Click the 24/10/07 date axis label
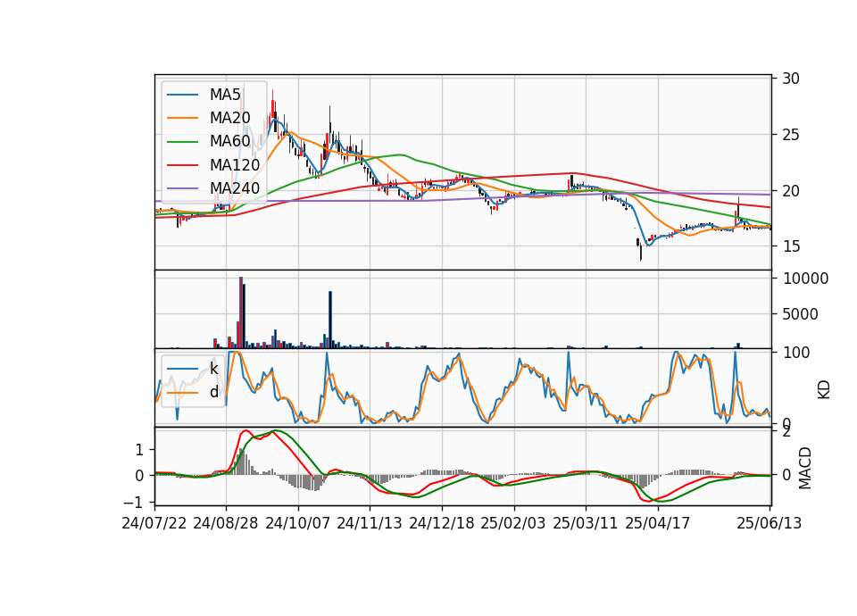Image resolution: width=857 pixels, height=616 pixels. pos(298,523)
